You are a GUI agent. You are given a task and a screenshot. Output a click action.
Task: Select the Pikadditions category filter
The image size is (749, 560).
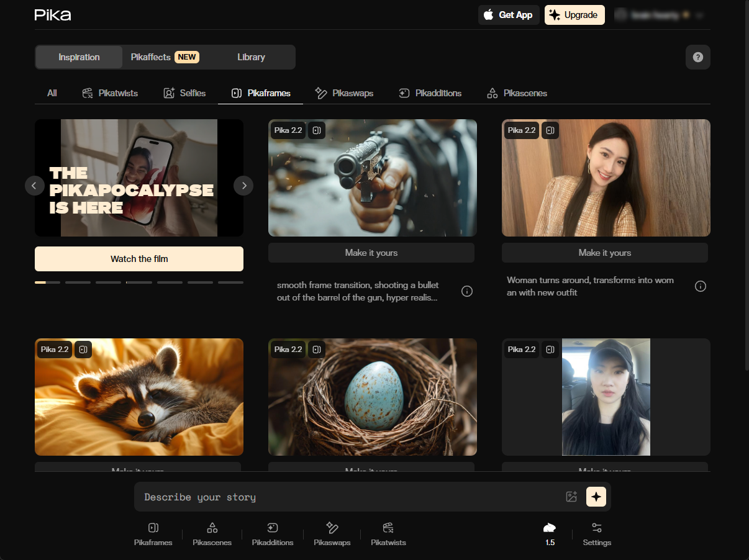click(430, 93)
